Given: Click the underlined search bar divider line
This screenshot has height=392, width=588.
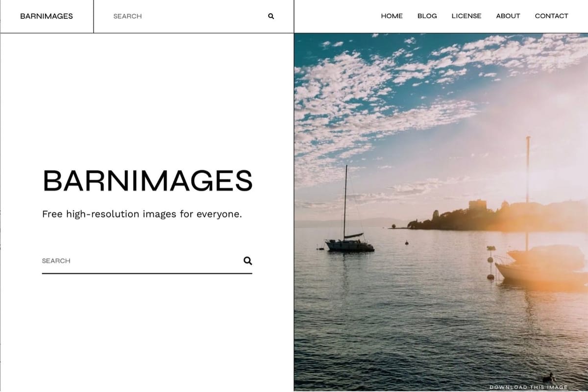Looking at the screenshot, I should point(147,274).
